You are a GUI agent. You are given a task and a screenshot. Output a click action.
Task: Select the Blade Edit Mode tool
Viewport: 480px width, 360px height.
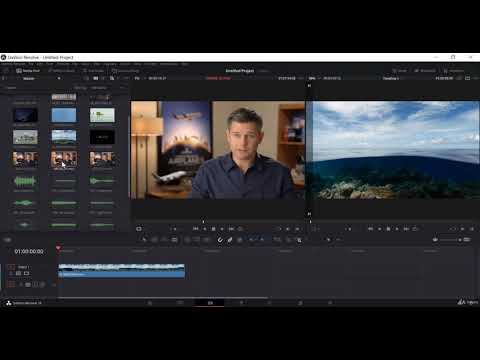(x=174, y=239)
